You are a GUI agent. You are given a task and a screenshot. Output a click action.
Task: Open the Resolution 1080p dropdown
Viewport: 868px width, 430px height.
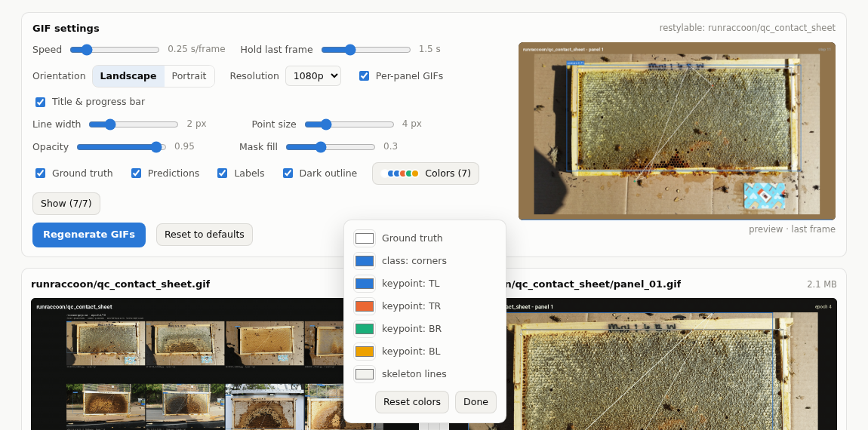point(313,76)
